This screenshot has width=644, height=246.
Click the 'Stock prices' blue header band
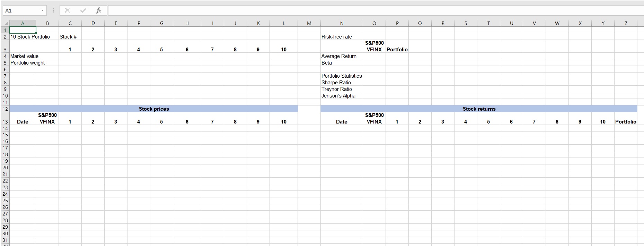point(153,109)
